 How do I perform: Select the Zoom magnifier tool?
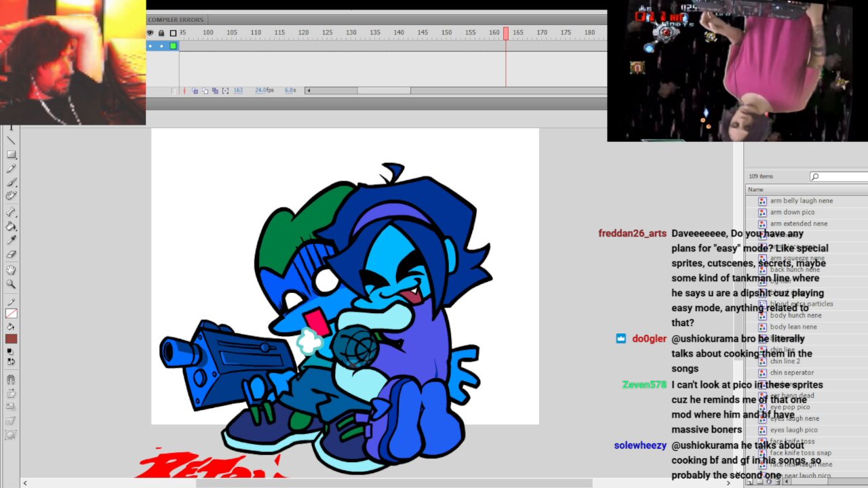(x=11, y=284)
